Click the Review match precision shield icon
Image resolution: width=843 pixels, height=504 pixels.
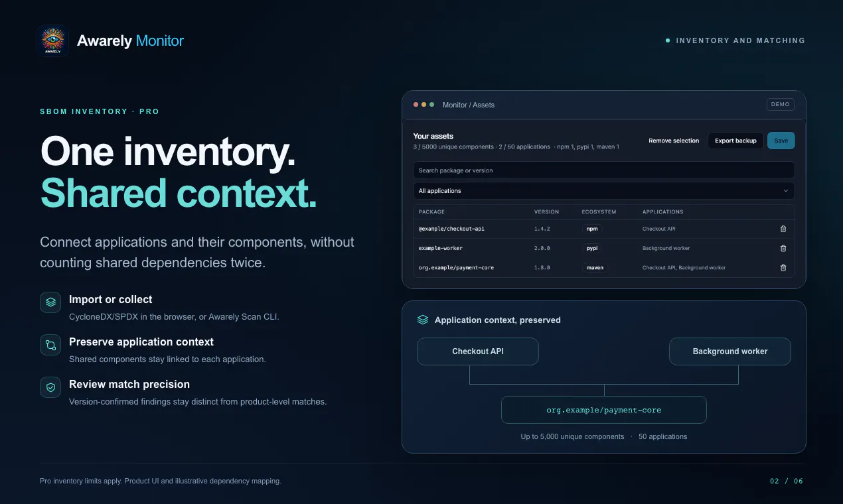coord(50,387)
